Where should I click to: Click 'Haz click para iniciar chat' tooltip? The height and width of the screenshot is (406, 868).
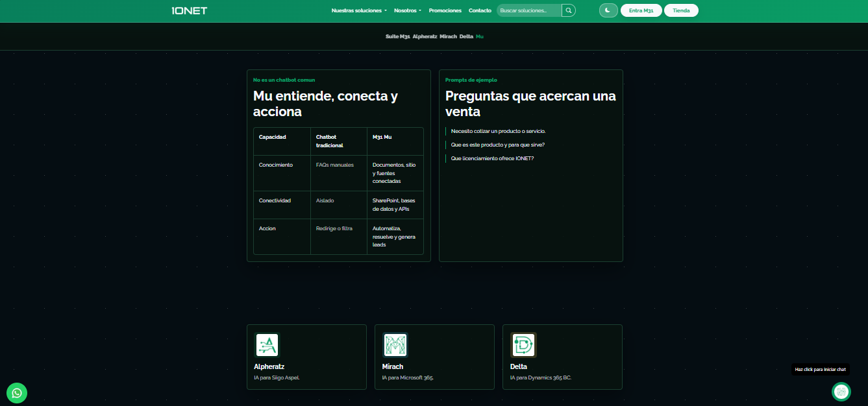[821, 369]
